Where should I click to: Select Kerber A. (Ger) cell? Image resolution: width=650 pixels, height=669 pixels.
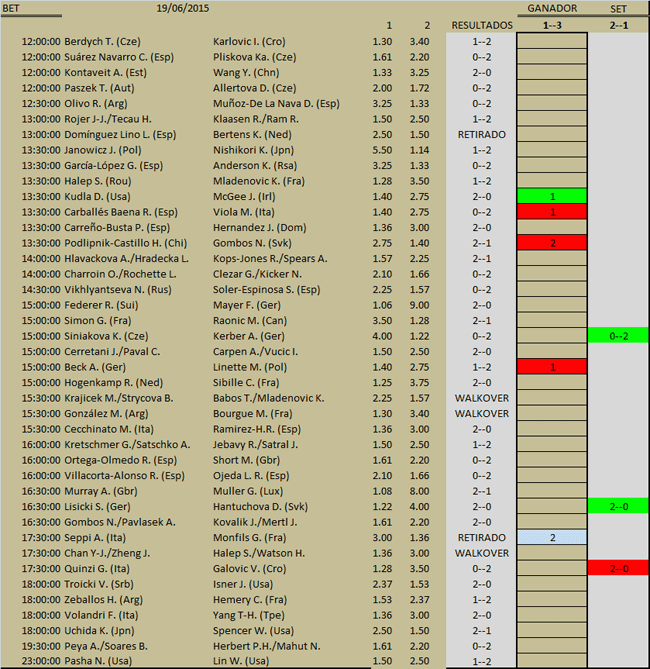click(x=249, y=336)
